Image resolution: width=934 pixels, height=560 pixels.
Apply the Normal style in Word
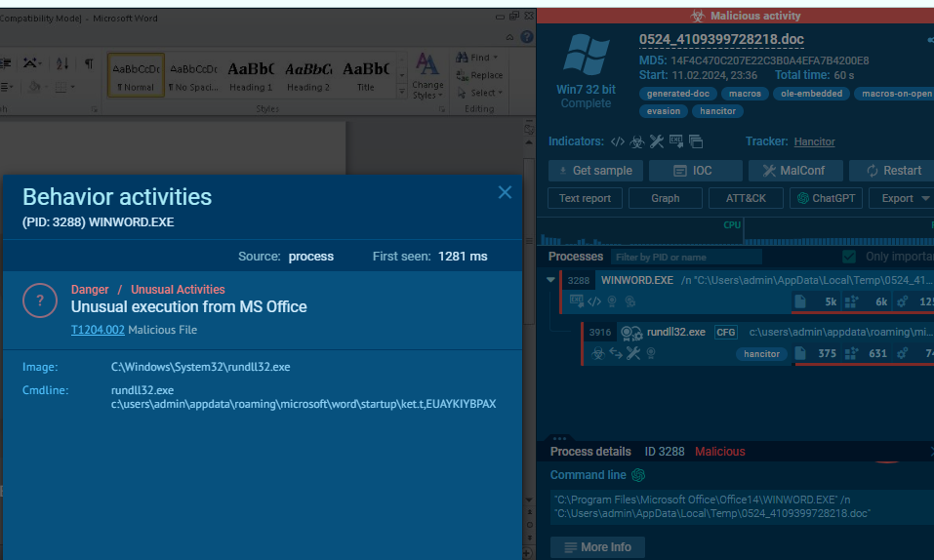136,74
